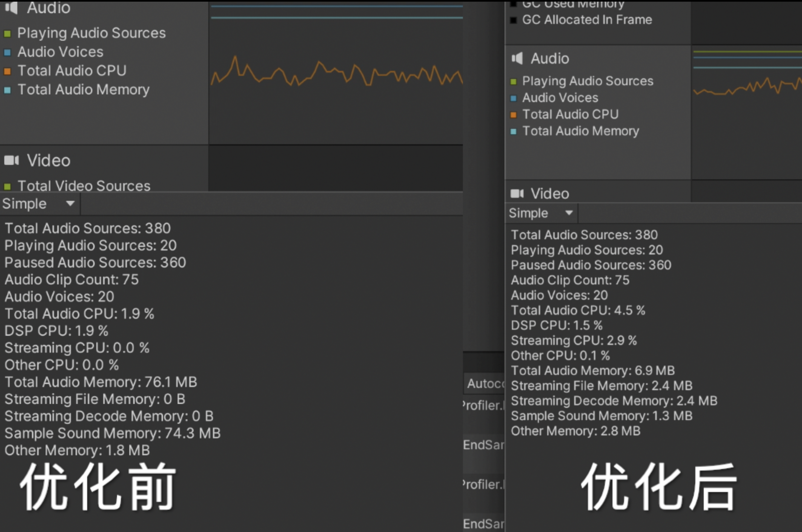Click the 'Streaming File Memory: 2.4 MB' line
The image size is (802, 532).
(602, 386)
